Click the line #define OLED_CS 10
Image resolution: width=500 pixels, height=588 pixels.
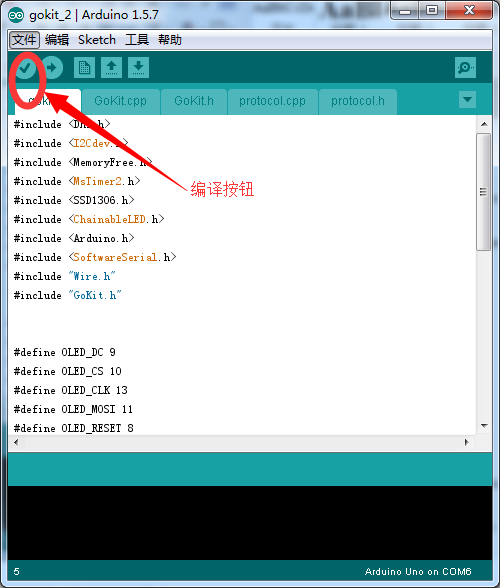click(68, 372)
